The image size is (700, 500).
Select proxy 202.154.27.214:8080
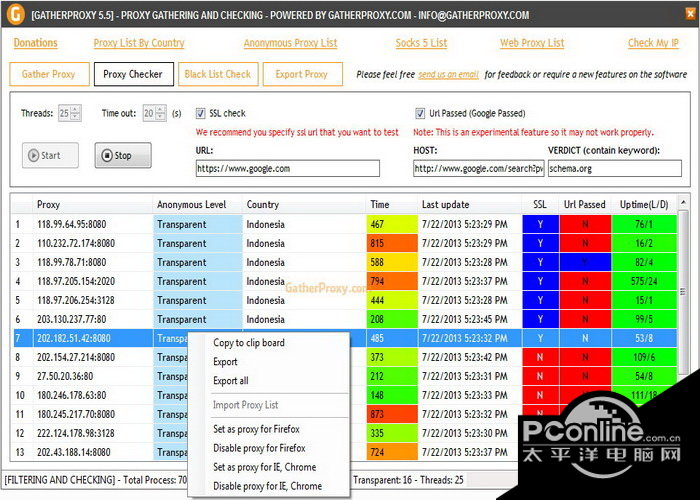click(x=76, y=357)
